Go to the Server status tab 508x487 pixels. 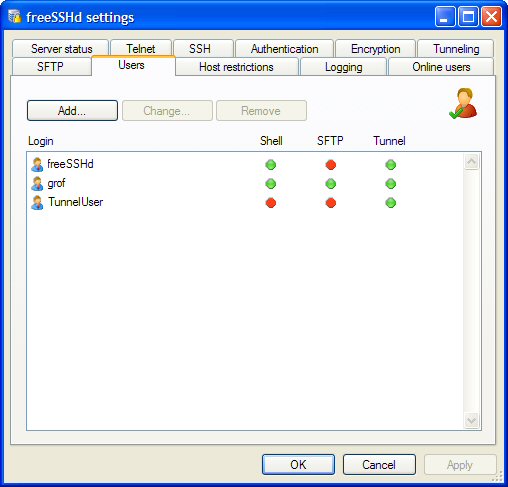point(61,49)
